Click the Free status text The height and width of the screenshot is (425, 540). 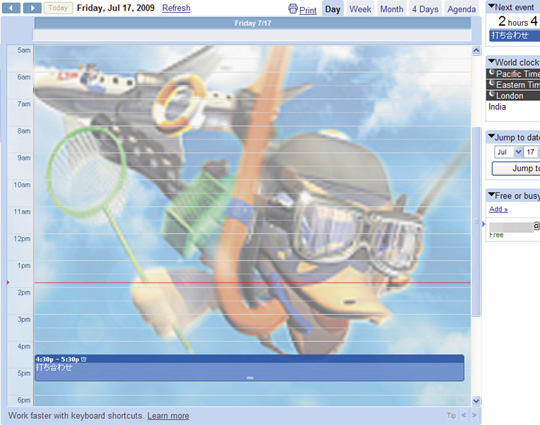point(496,235)
